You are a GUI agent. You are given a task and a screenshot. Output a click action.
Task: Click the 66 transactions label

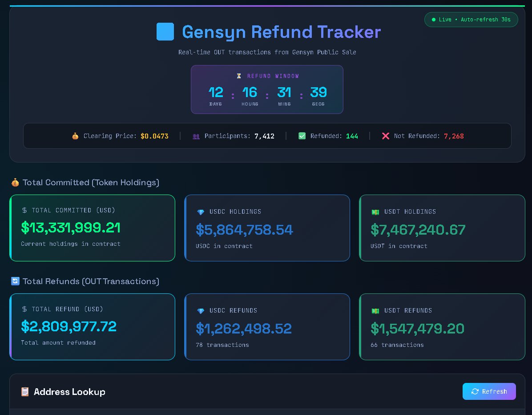click(397, 345)
